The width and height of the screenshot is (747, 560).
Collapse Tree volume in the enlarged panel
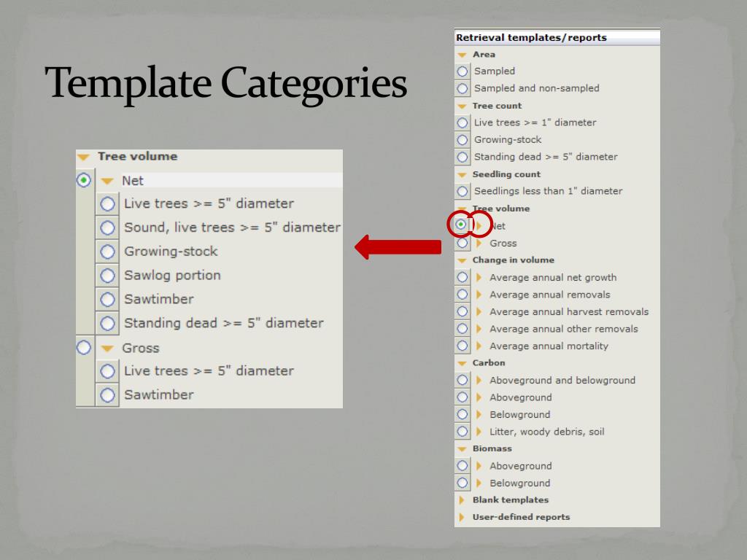coord(84,157)
